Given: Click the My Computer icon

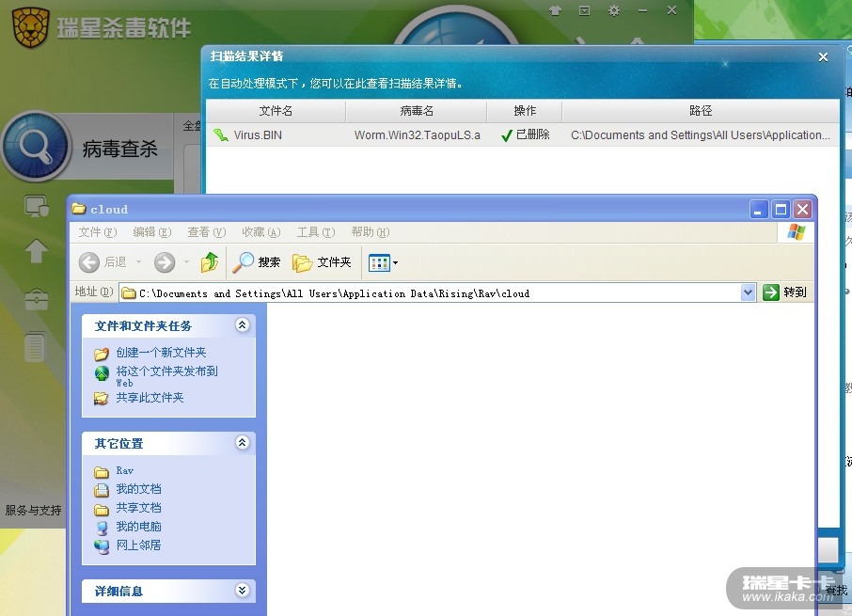Looking at the screenshot, I should pos(102,528).
